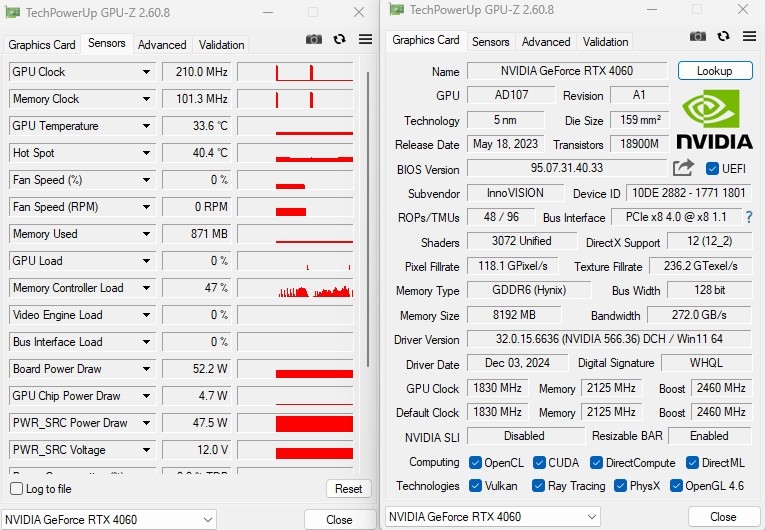Open the Hot Spot sensor dropdown arrow

coord(146,153)
